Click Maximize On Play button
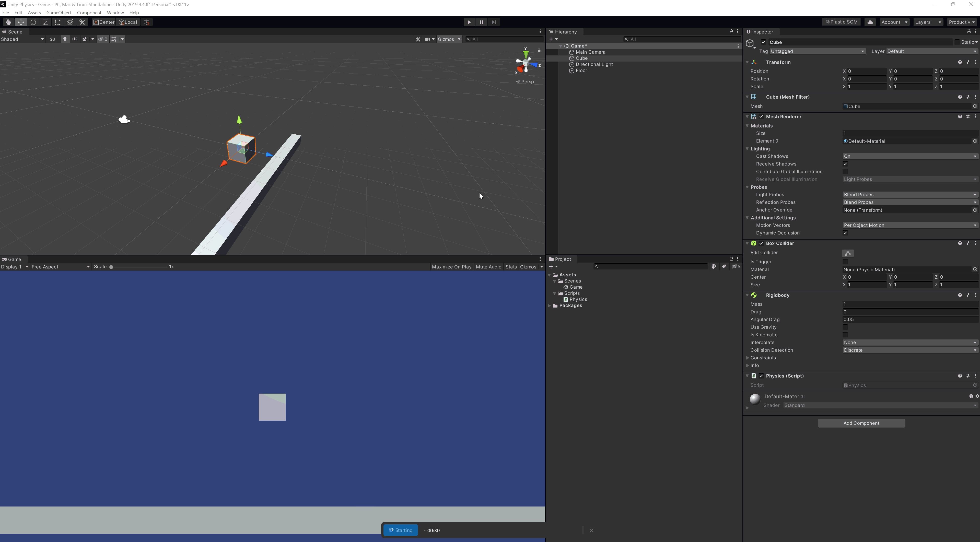Viewport: 980px width, 542px height. tap(452, 267)
